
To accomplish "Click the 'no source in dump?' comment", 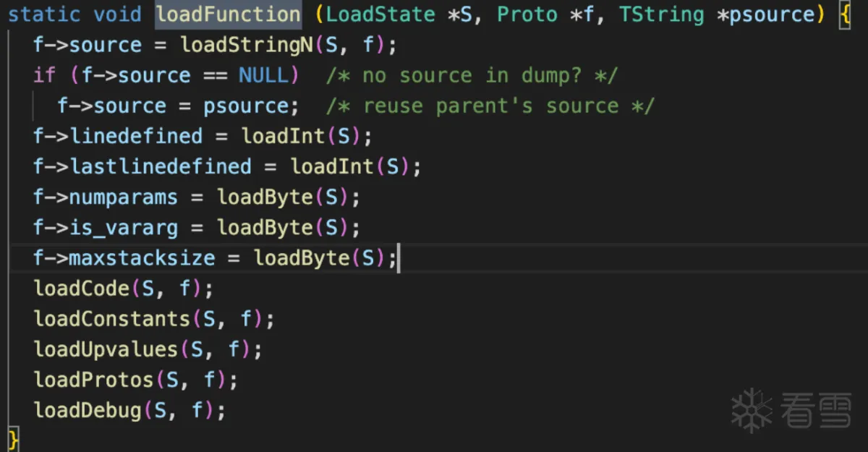I will (471, 75).
